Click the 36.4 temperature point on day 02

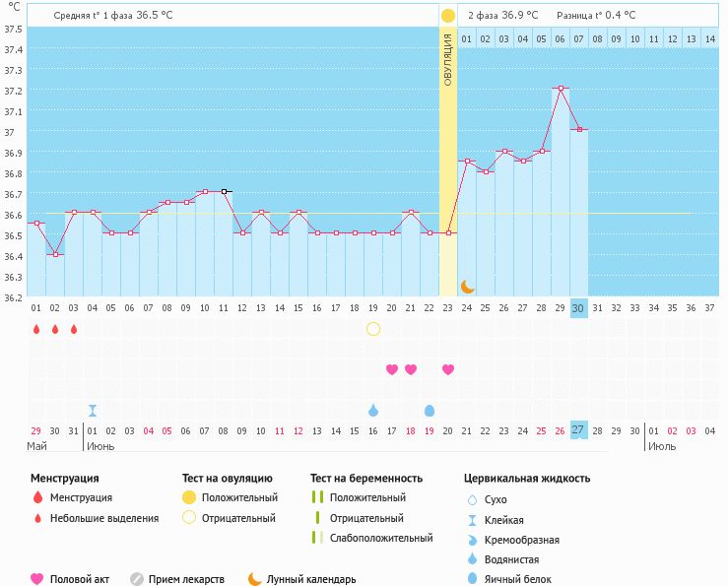pyautogui.click(x=55, y=254)
